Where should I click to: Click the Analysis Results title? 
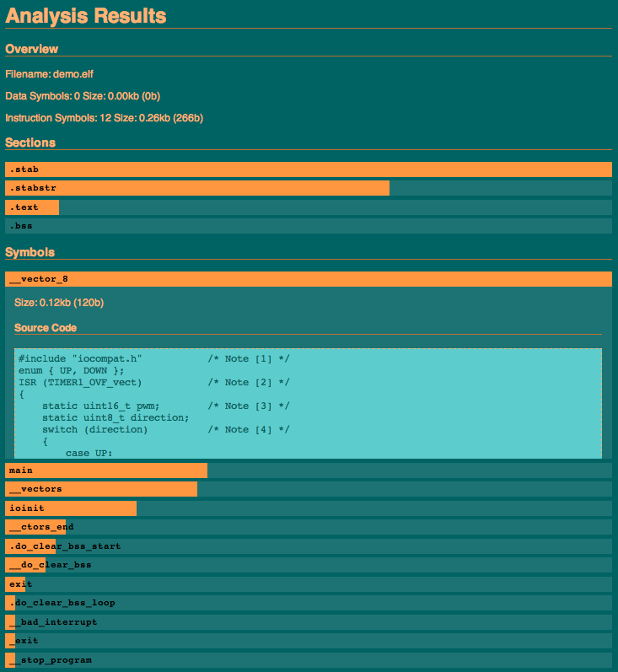pos(86,16)
